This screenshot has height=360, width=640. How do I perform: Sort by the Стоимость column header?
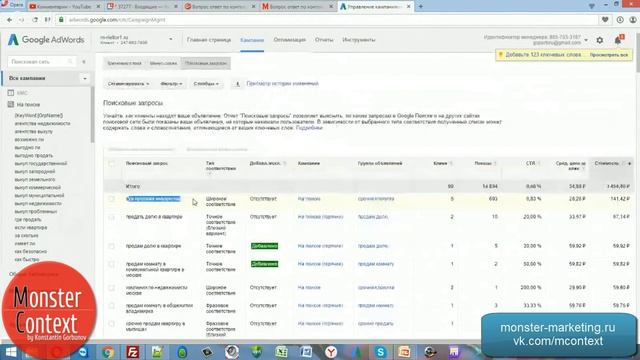click(x=607, y=163)
